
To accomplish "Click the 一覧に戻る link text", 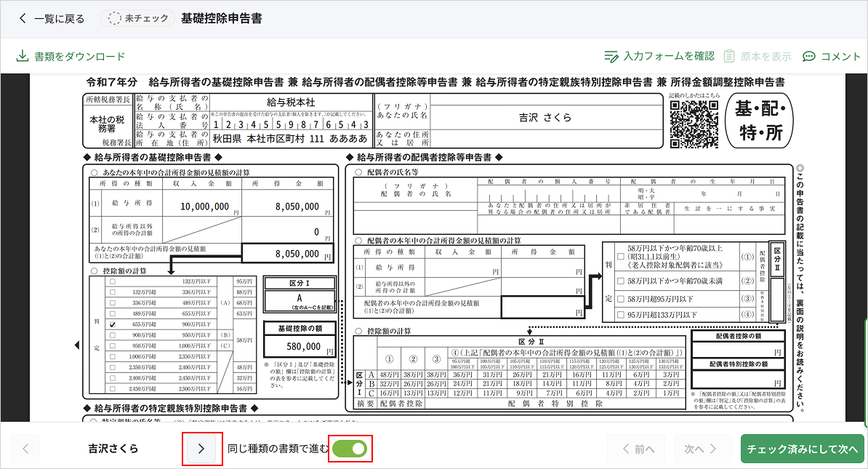I will (59, 19).
